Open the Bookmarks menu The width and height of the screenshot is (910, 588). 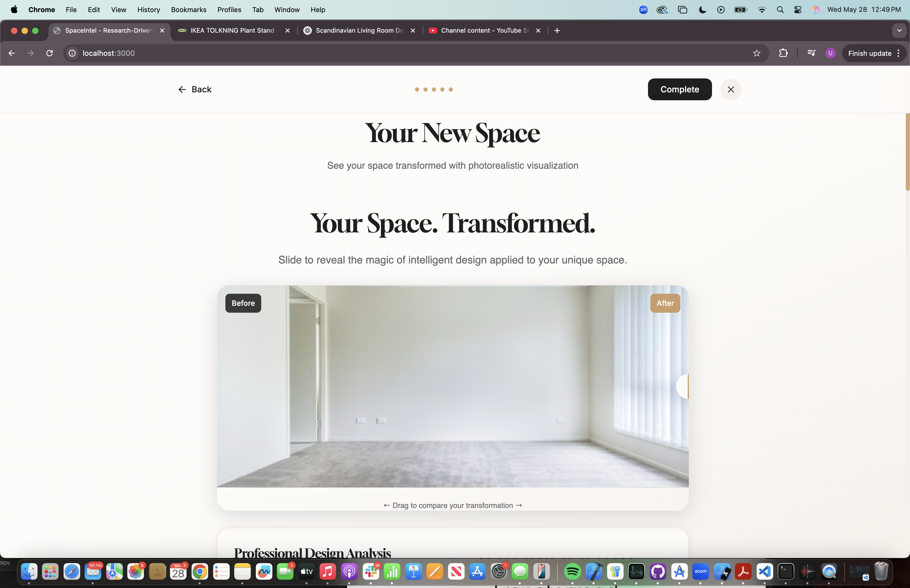(x=189, y=9)
